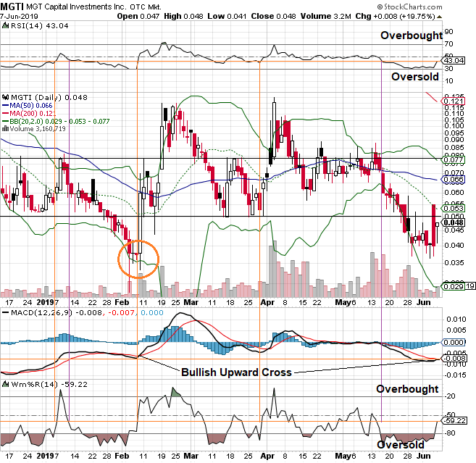This screenshot has width=476, height=463.
Task: Click the MGTI ticker symbol title
Action: tap(12, 7)
